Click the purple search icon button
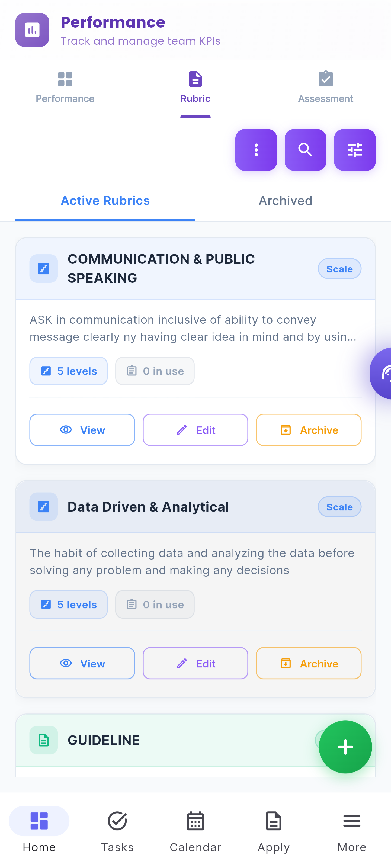 click(x=305, y=150)
